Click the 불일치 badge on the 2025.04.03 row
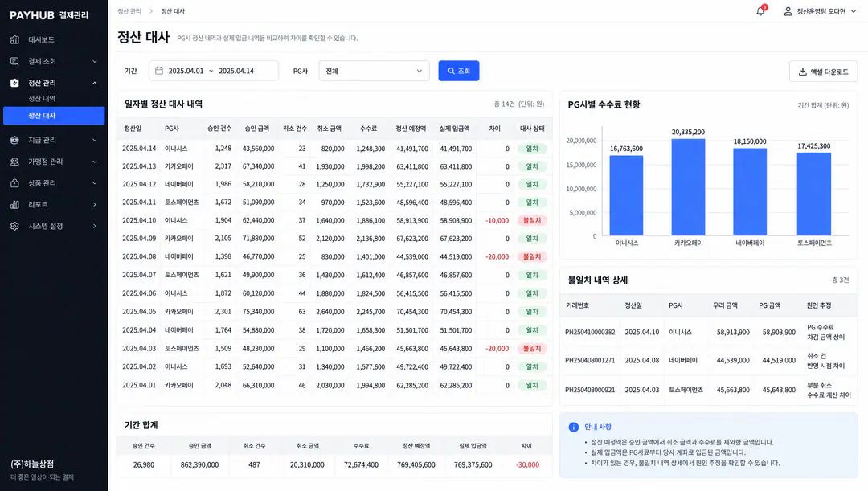868x491 pixels. [x=532, y=349]
